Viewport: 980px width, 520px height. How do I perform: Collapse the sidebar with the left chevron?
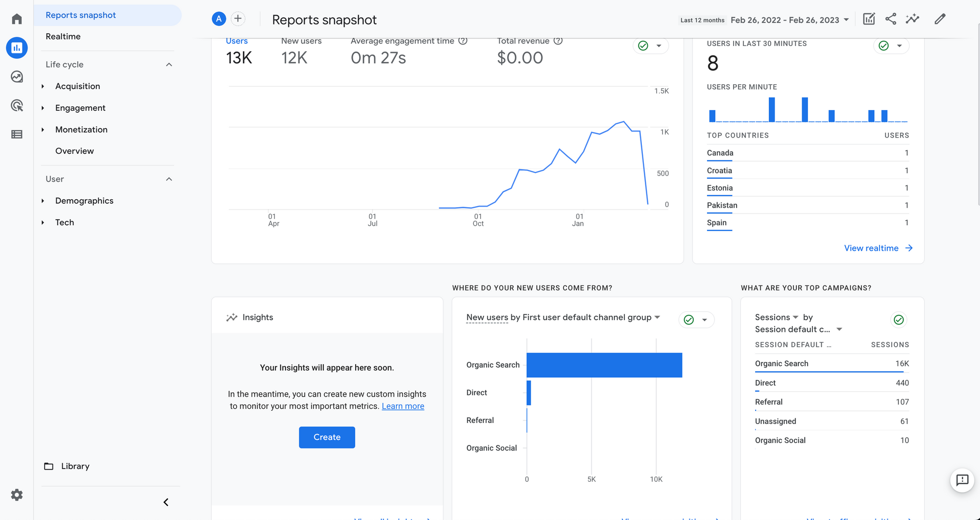tap(166, 502)
